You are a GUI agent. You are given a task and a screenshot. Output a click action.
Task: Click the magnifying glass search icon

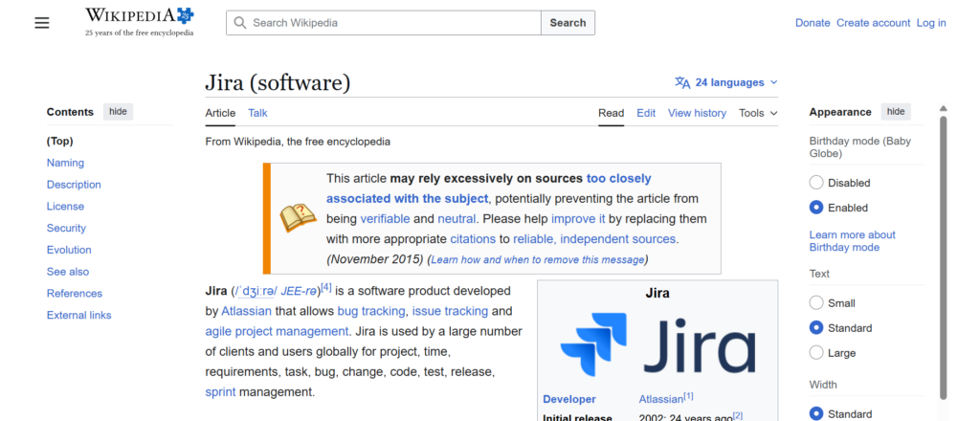tap(239, 23)
